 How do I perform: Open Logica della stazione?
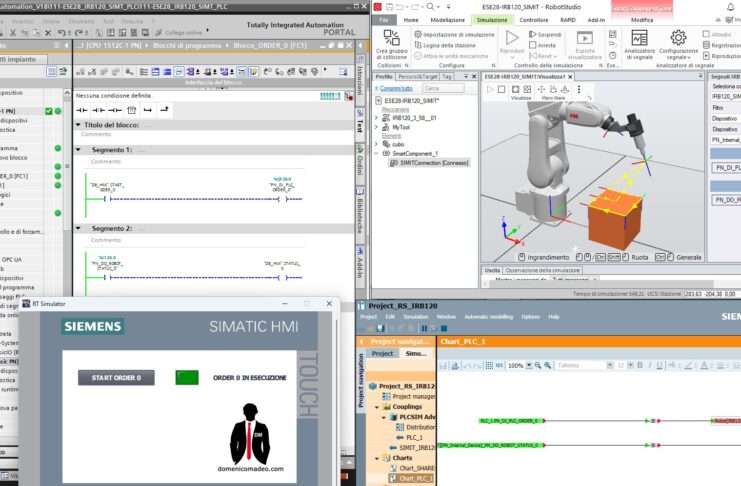[445, 45]
